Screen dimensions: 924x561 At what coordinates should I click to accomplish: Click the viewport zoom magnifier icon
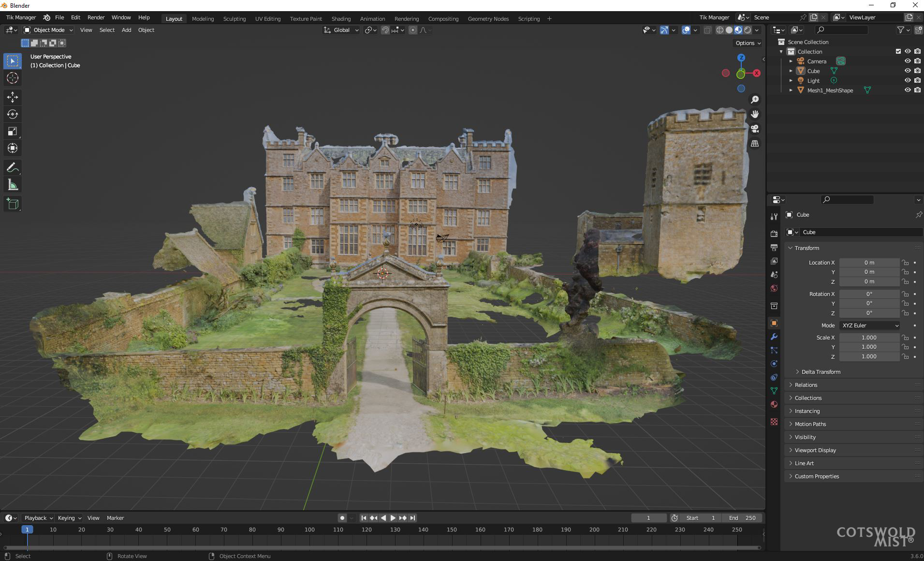point(755,100)
